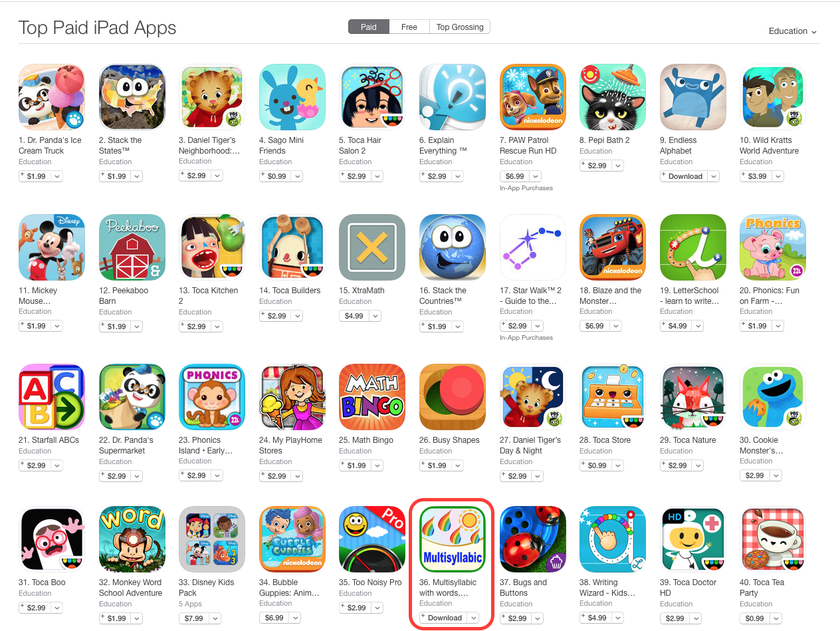Expand the arrow beside Endless Alphabet's Download
Viewport: 840px width, 631px height.
click(x=713, y=176)
